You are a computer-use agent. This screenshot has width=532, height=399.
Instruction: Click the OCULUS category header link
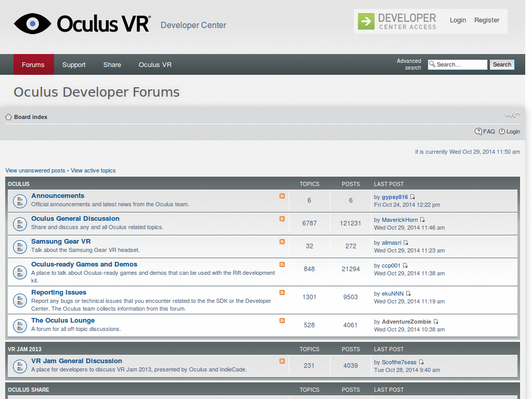[x=19, y=184]
